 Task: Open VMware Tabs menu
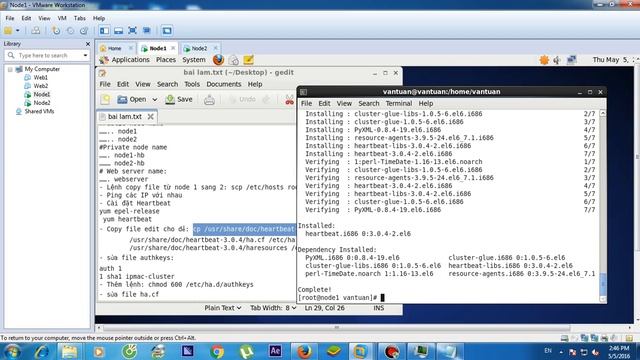pos(80,18)
